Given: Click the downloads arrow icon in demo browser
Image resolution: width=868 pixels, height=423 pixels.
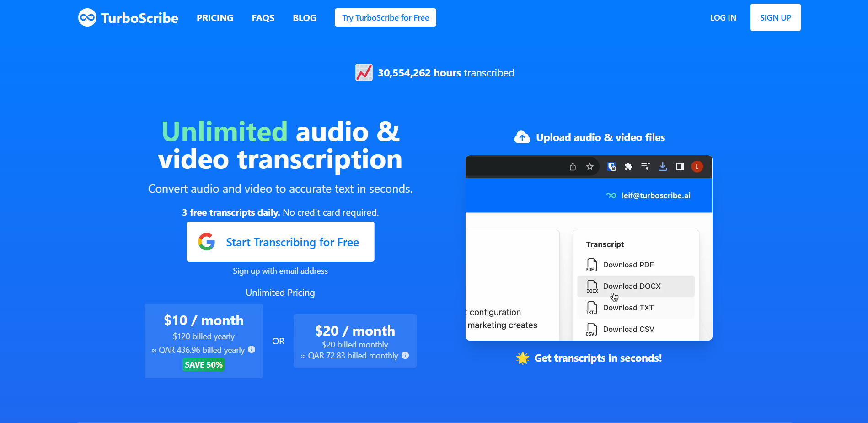Looking at the screenshot, I should tap(663, 167).
